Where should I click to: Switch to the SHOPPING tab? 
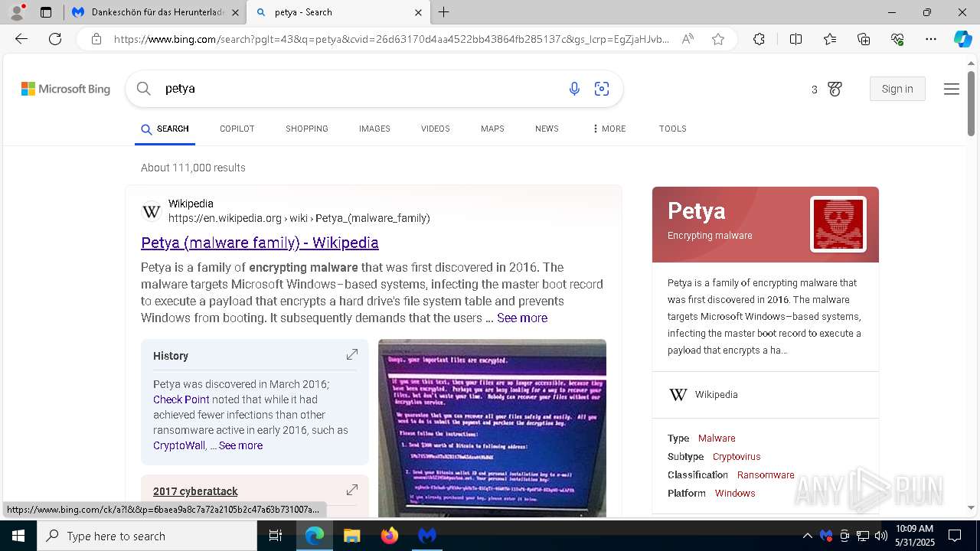point(307,129)
